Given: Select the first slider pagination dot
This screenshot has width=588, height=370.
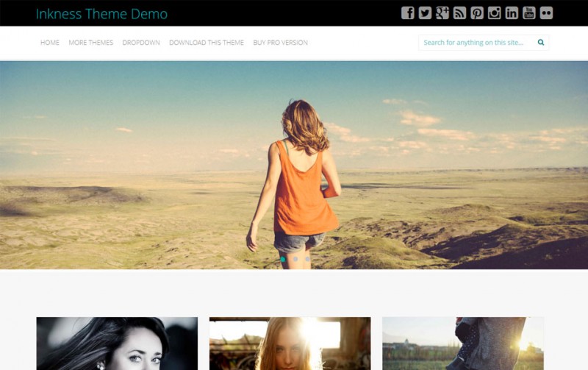Looking at the screenshot, I should (283, 259).
